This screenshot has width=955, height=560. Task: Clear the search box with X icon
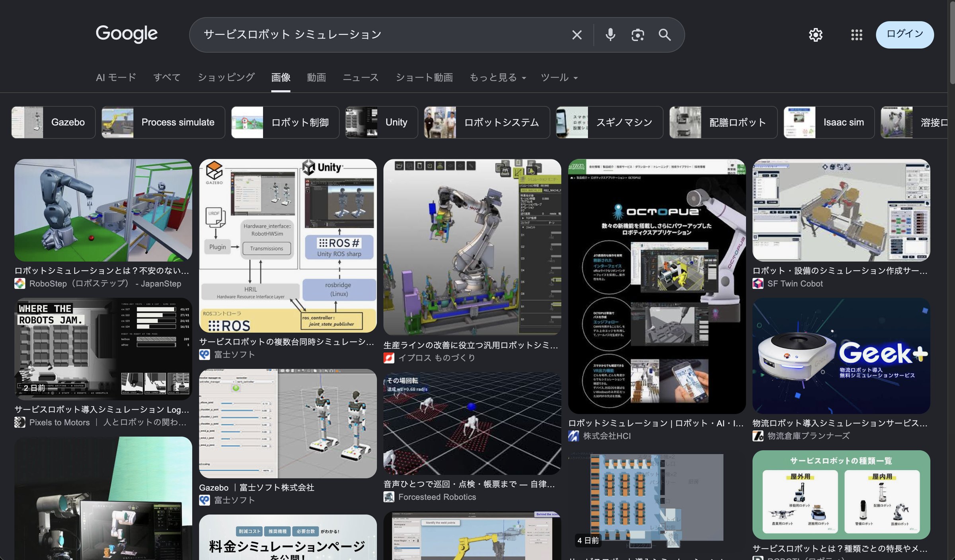coord(577,35)
